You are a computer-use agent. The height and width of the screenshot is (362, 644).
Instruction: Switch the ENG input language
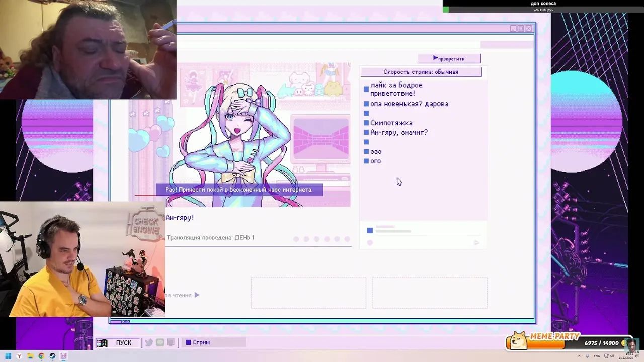click(597, 356)
